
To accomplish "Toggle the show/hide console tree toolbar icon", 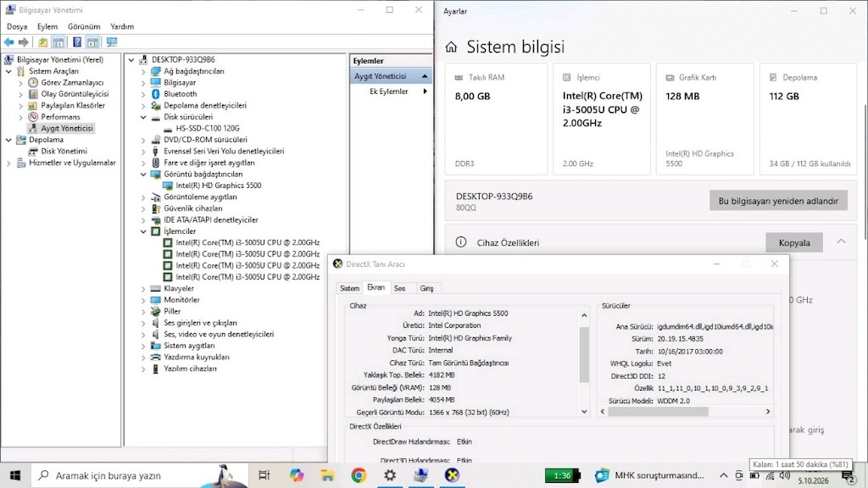I will point(58,42).
